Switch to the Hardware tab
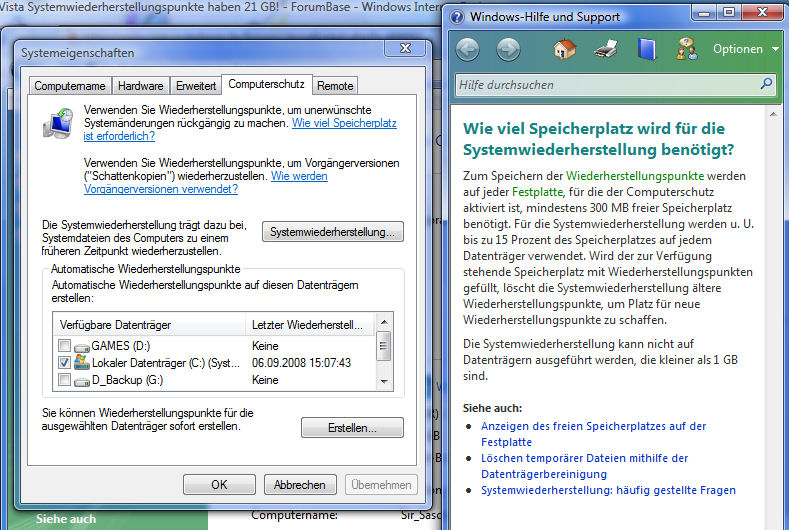Viewport: 789px width, 530px height. pos(140,86)
